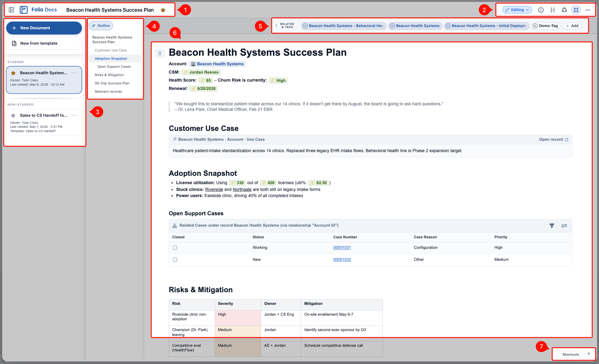Viewport: 599px width, 364px height.
Task: Click the High severity cell for Riverside
Action: click(x=238, y=318)
